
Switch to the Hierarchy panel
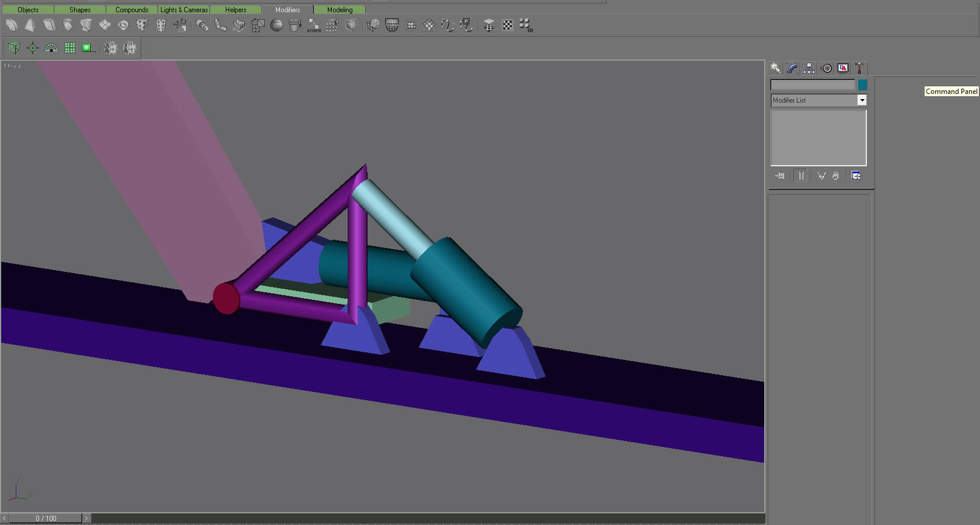pos(809,68)
